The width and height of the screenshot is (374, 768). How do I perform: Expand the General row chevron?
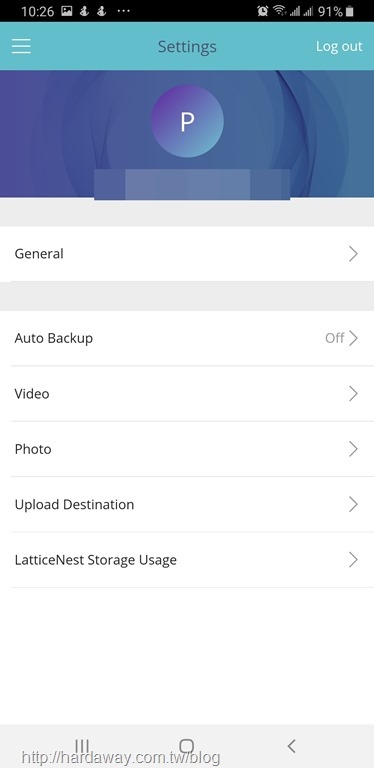tap(353, 254)
